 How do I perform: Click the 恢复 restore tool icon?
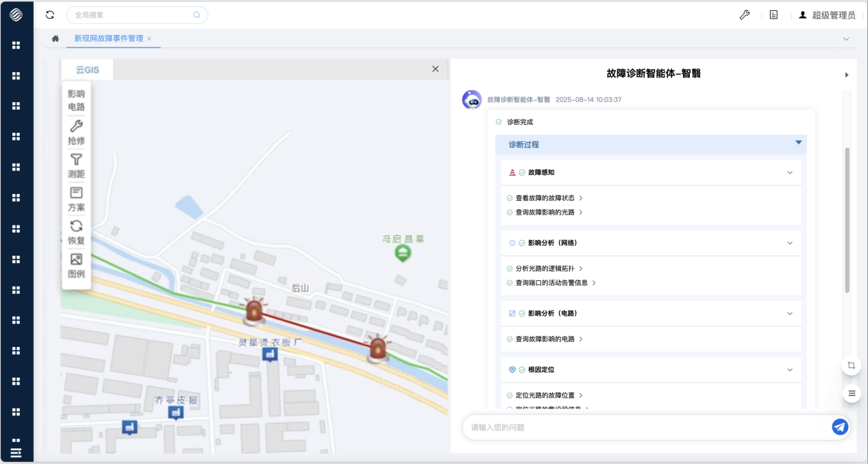pos(76,233)
